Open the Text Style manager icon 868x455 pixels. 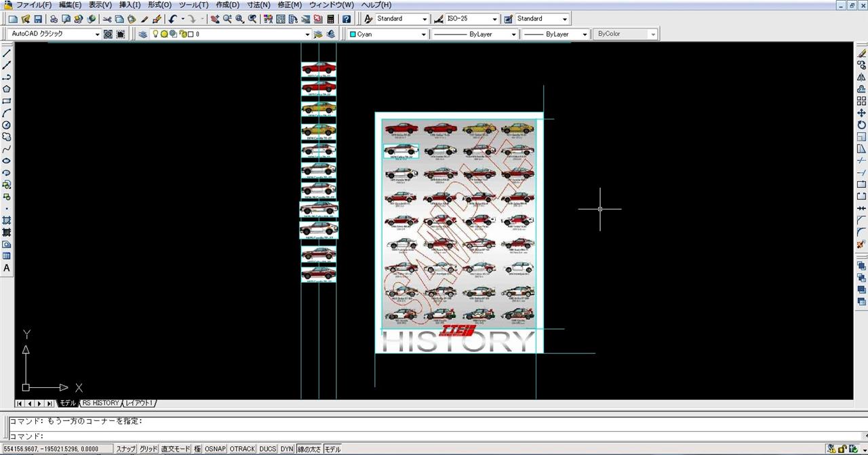tap(368, 19)
